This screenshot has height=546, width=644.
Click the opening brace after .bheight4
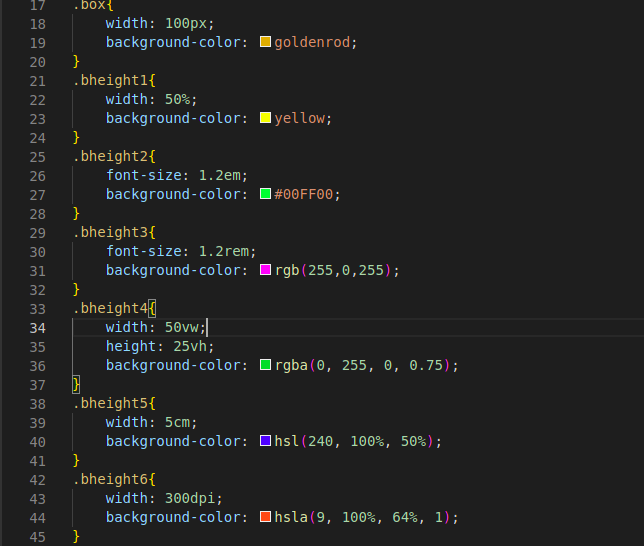[x=152, y=308]
